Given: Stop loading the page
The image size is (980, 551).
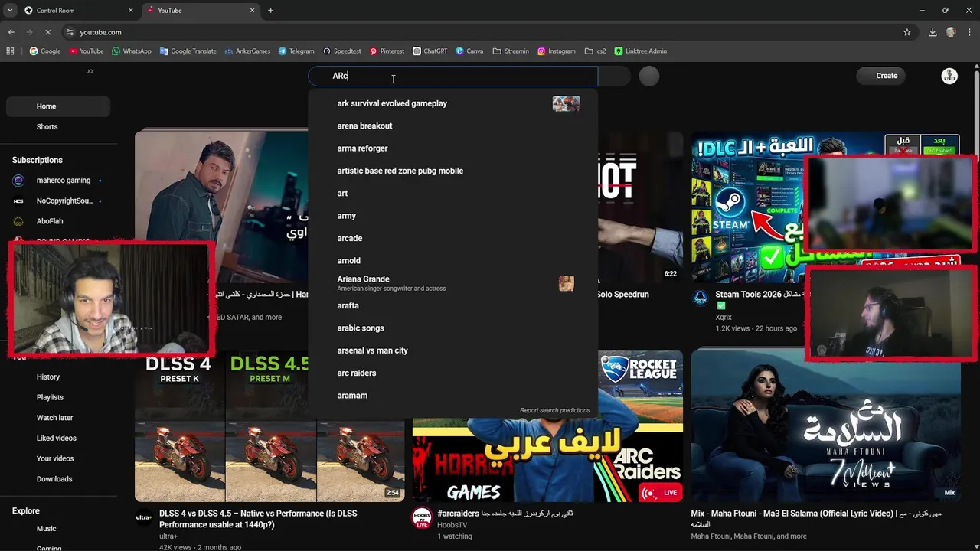Looking at the screenshot, I should pyautogui.click(x=47, y=32).
